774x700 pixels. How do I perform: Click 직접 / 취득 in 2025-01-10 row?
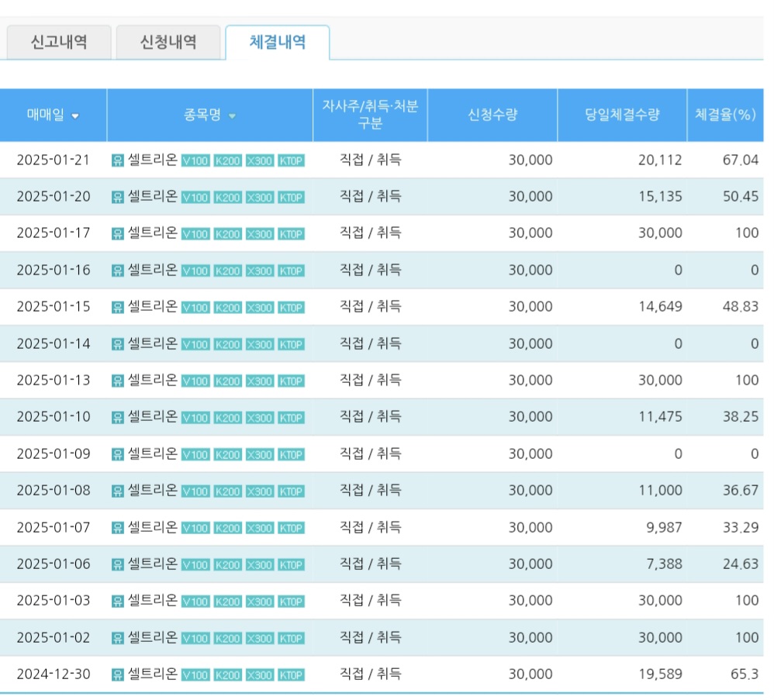(x=370, y=417)
